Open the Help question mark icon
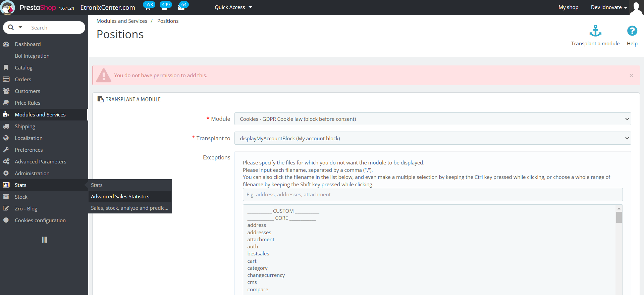Viewport: 644px width, 295px height. (x=632, y=31)
